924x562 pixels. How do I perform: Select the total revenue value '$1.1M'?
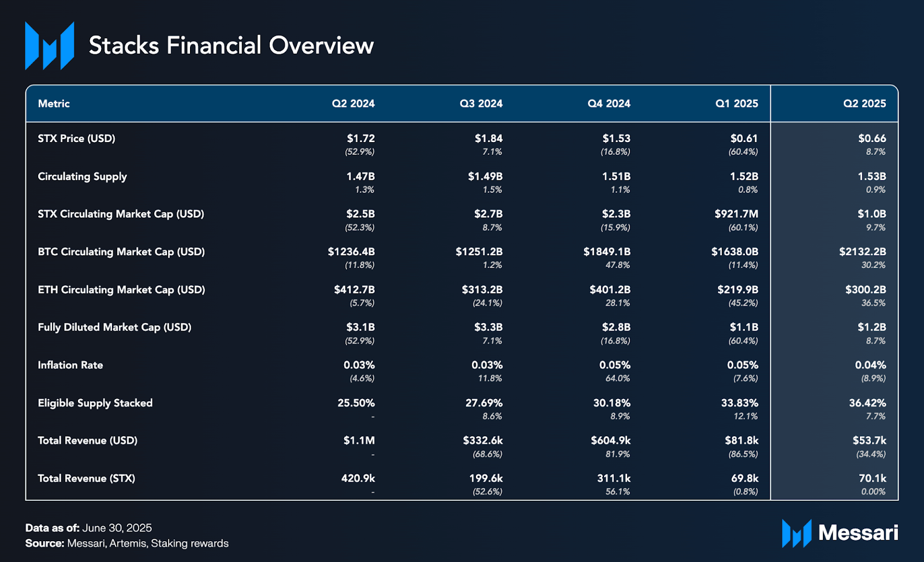[x=359, y=440]
